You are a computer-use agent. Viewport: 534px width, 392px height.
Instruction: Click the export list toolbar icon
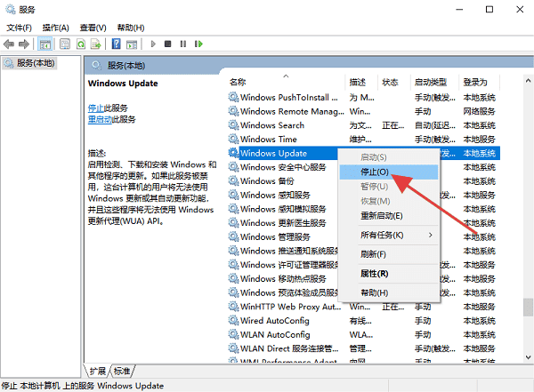[x=97, y=44]
